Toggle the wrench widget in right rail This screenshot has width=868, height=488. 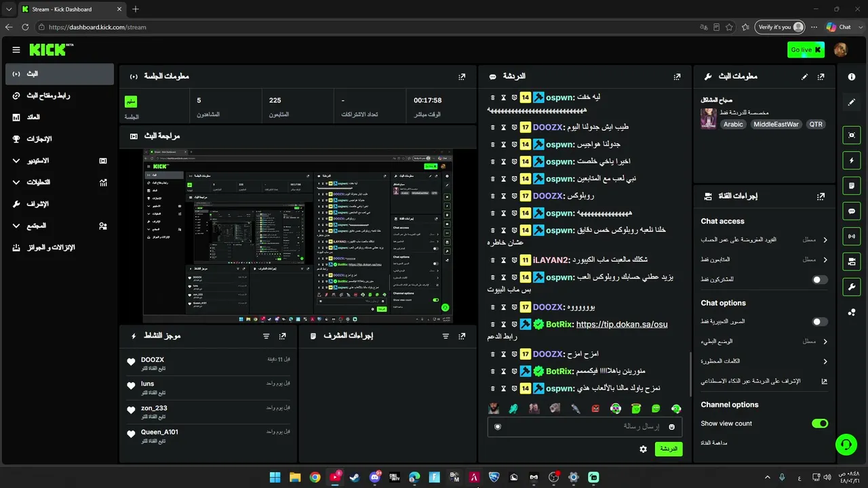pyautogui.click(x=852, y=287)
